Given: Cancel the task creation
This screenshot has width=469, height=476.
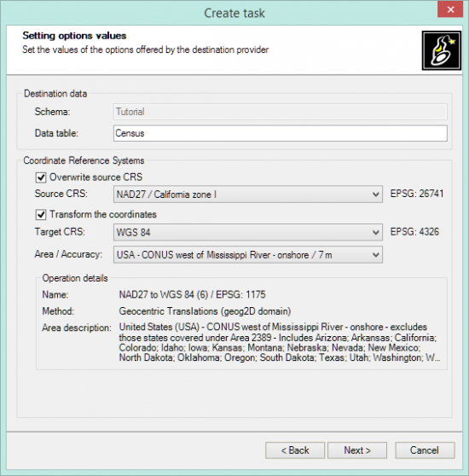Looking at the screenshot, I should [425, 450].
